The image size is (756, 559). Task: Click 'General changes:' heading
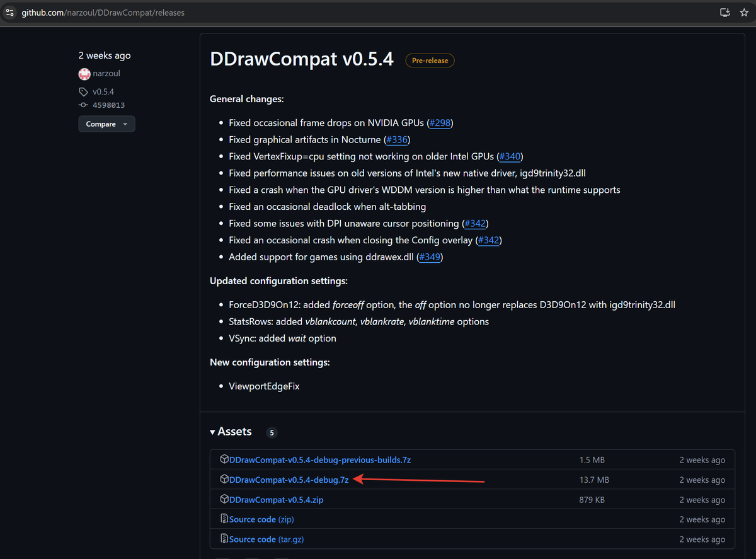(247, 99)
